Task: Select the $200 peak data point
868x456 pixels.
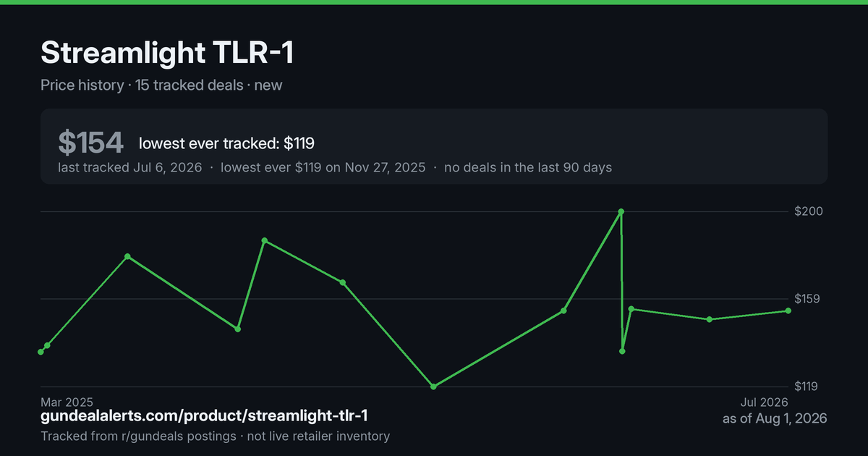Action: (621, 211)
